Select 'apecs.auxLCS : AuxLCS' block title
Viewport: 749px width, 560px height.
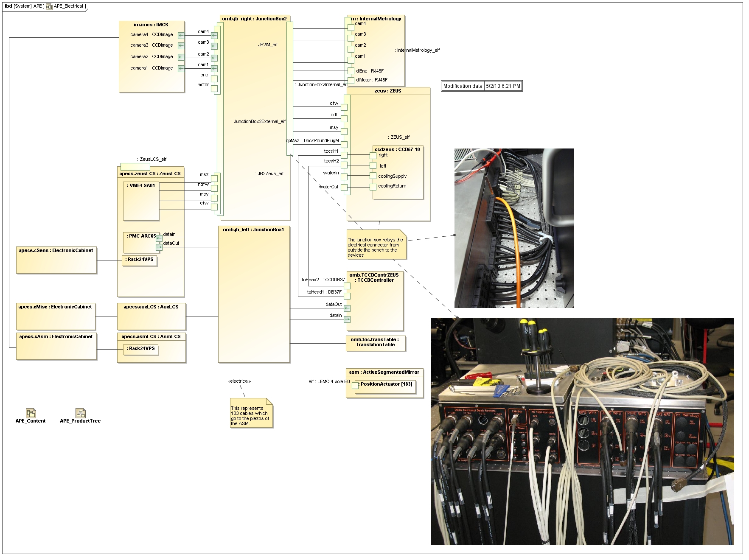pyautogui.click(x=151, y=307)
